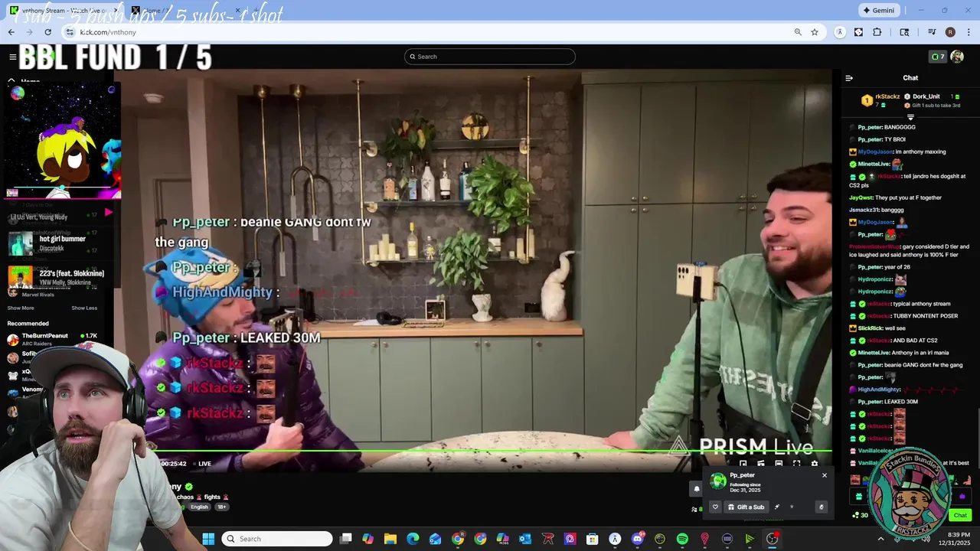
Task: Open Chrome zoom magnifier icon
Action: [798, 32]
